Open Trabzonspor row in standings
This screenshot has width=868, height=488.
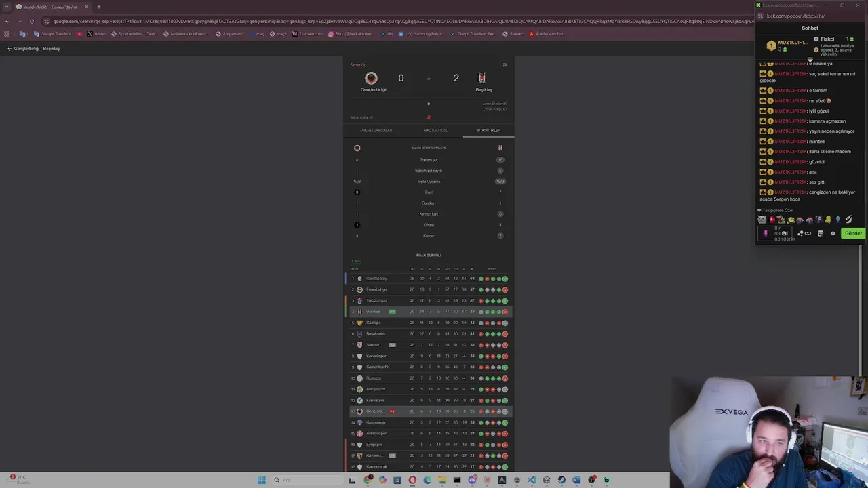429,300
